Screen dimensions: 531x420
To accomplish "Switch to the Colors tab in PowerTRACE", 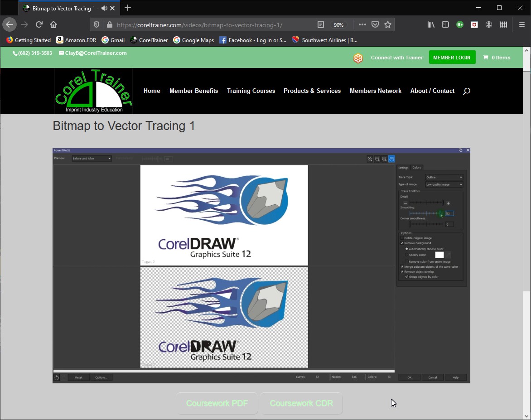I will click(x=416, y=167).
